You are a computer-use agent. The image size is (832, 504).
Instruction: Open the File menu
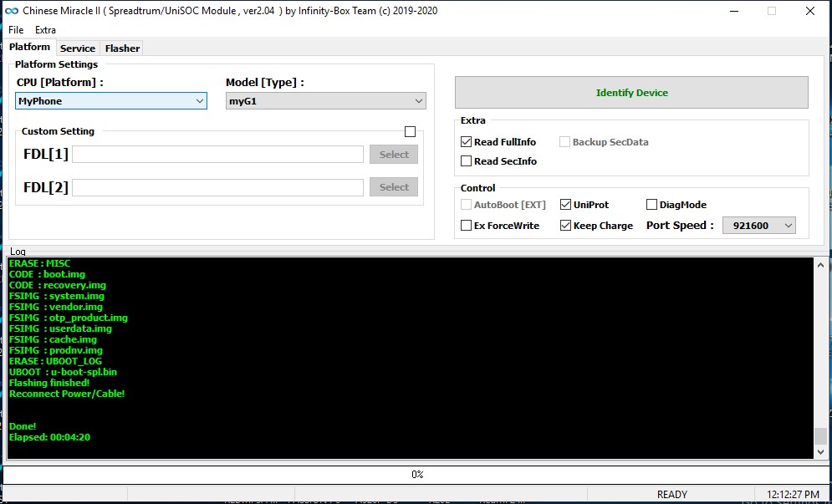(16, 30)
